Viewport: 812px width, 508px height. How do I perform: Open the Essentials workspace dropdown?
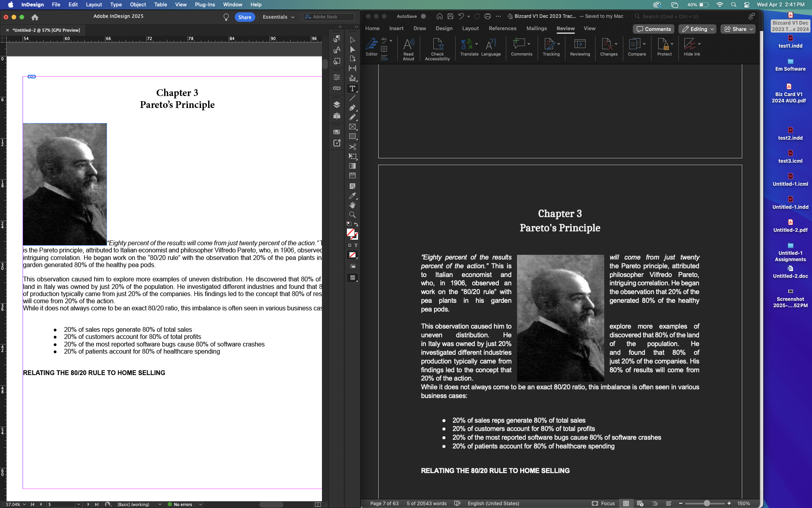point(279,17)
